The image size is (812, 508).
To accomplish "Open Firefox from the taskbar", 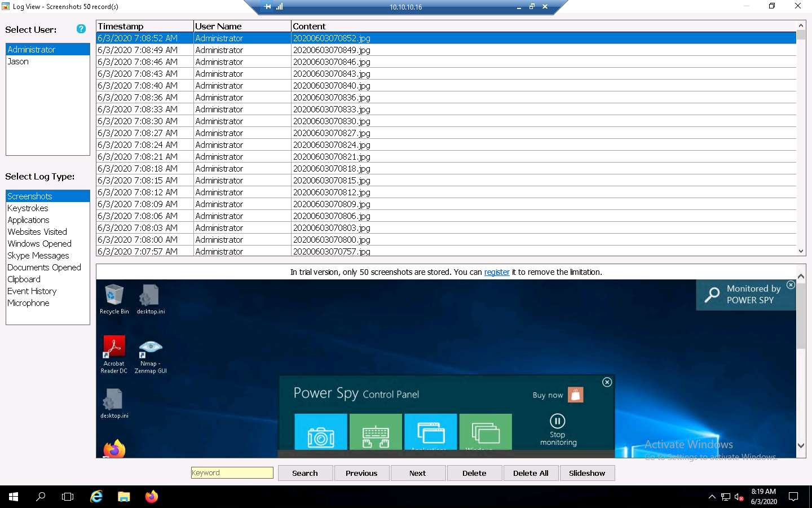I will pyautogui.click(x=152, y=497).
